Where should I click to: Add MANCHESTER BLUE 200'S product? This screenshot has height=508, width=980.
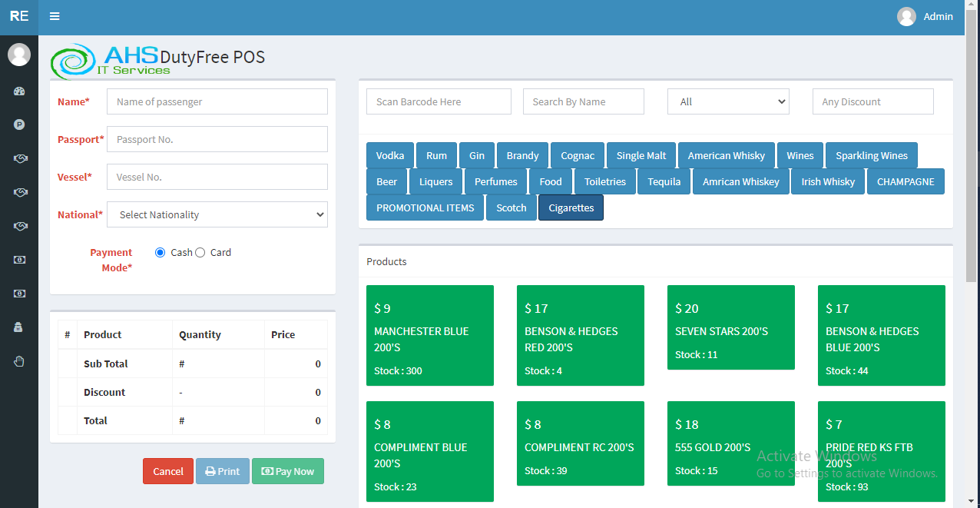click(430, 335)
